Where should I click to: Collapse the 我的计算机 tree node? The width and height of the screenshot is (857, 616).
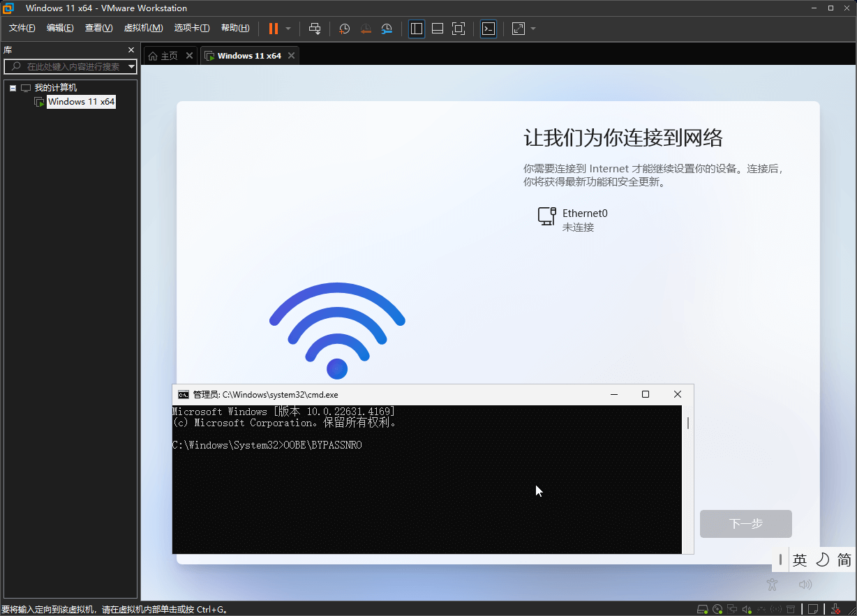(13, 88)
